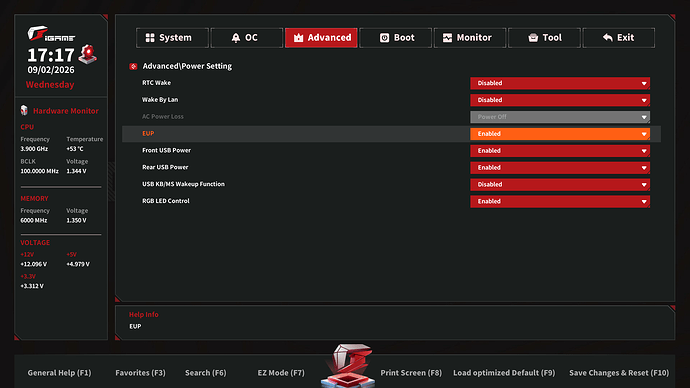This screenshot has height=388, width=690.
Task: Click the 3.900 GHz CPU frequency value
Action: coord(34,149)
